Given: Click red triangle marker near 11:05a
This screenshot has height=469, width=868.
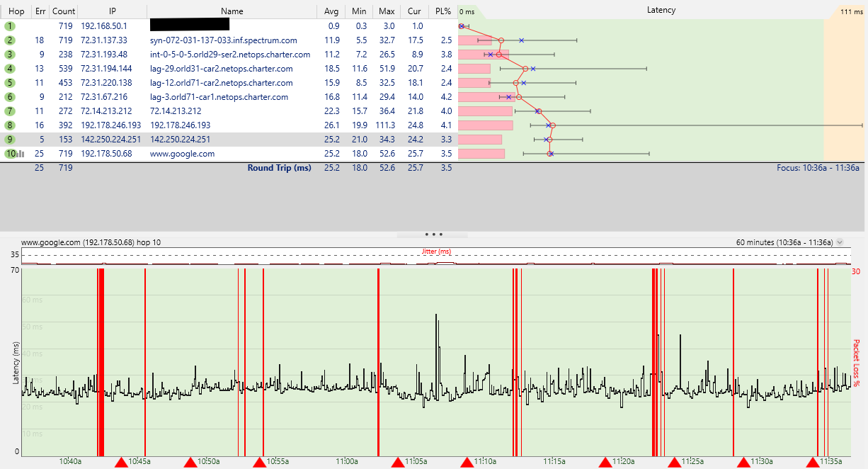Looking at the screenshot, I should [398, 463].
